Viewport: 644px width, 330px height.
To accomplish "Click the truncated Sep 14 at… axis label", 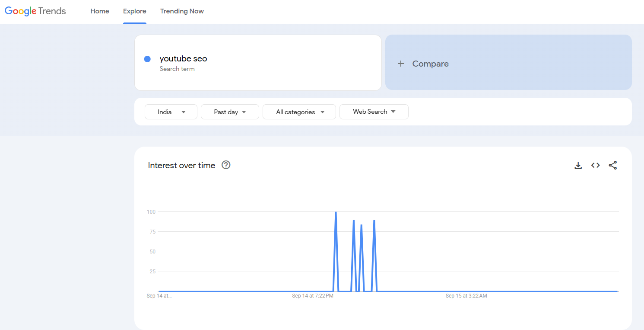I will 159,296.
